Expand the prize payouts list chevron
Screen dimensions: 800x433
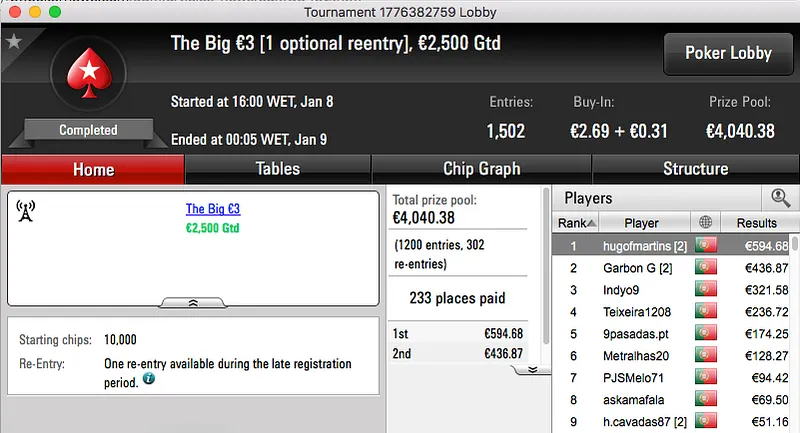pos(533,368)
